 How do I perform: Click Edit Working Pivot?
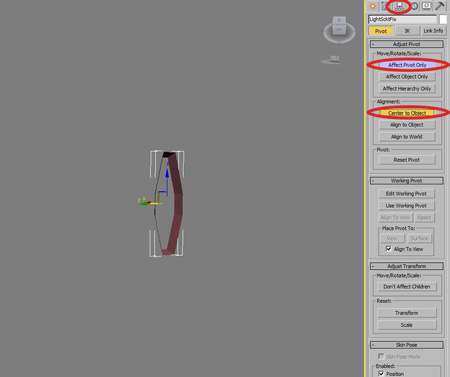[x=406, y=194]
